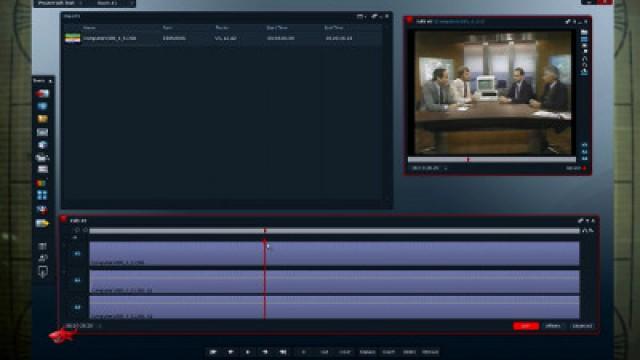
Task: Click the red record icon in toolbox
Action: pyautogui.click(x=42, y=93)
